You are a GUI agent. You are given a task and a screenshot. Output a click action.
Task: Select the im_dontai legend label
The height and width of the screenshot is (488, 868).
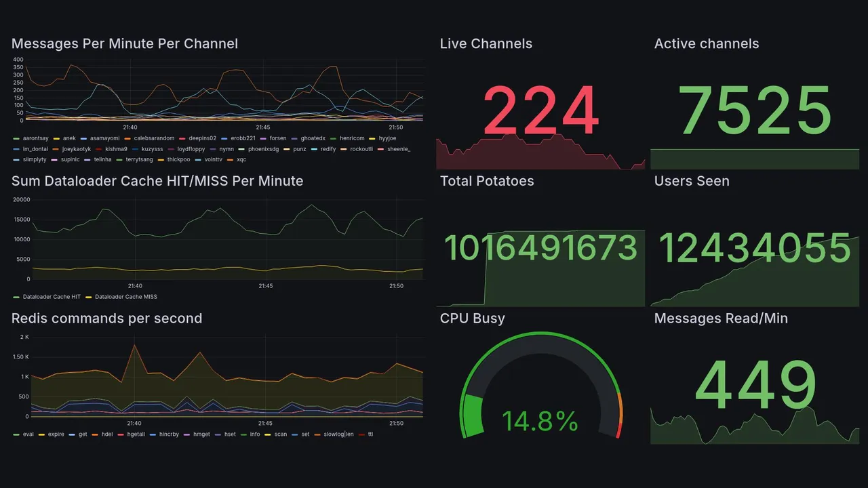tap(35, 149)
